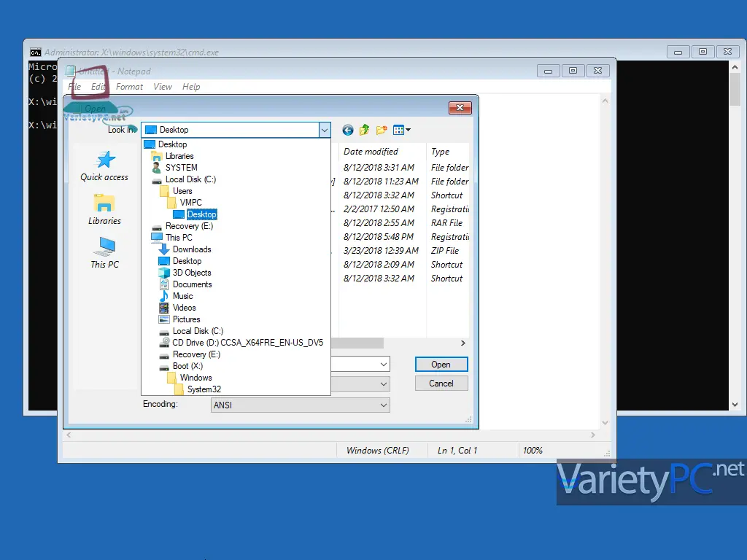Create new folder icon in dialog toolbar
The height and width of the screenshot is (560, 747).
tap(382, 130)
